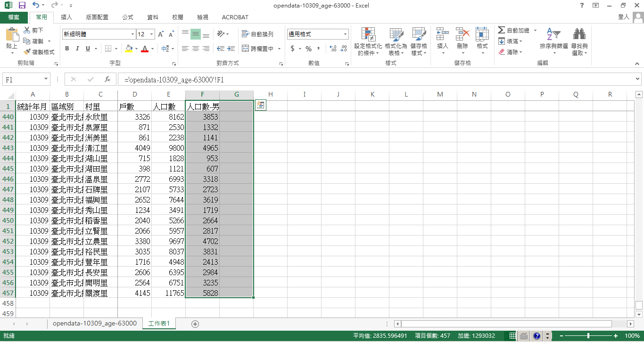644x342 pixels.
Task: Click the Sort and Filter (排序與篩選) icon
Action: tap(553, 41)
